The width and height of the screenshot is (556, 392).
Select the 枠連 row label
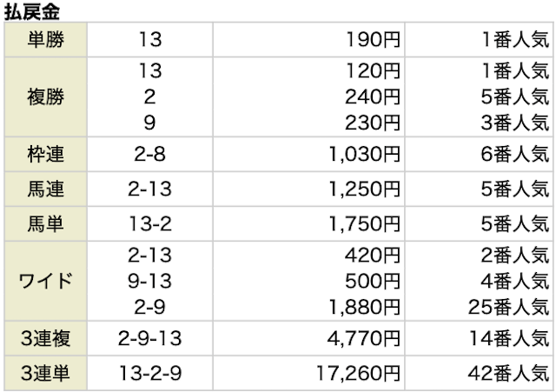(x=46, y=156)
